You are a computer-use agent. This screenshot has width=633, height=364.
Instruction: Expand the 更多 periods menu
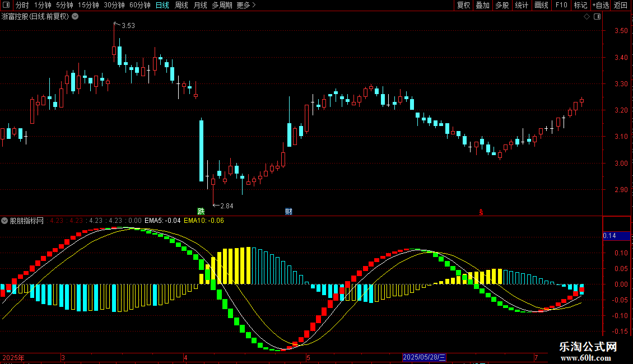tap(246, 5)
